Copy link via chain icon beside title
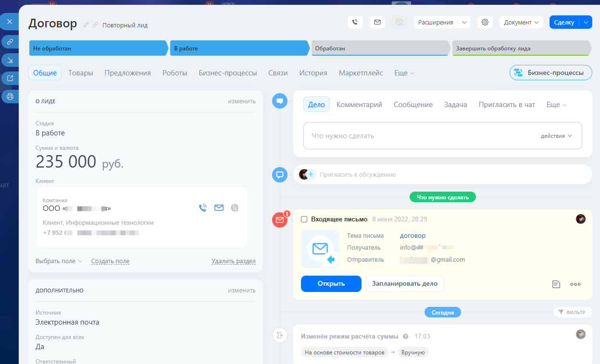The image size is (600, 364). point(96,24)
